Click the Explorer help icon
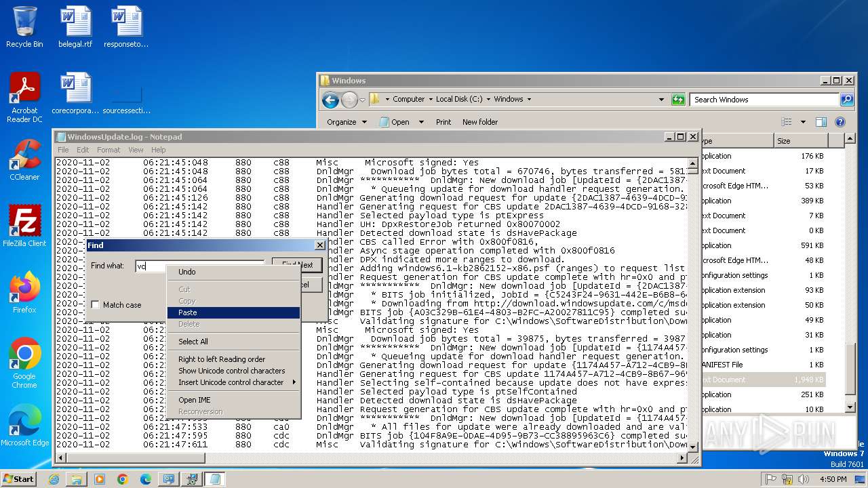 pyautogui.click(x=840, y=122)
